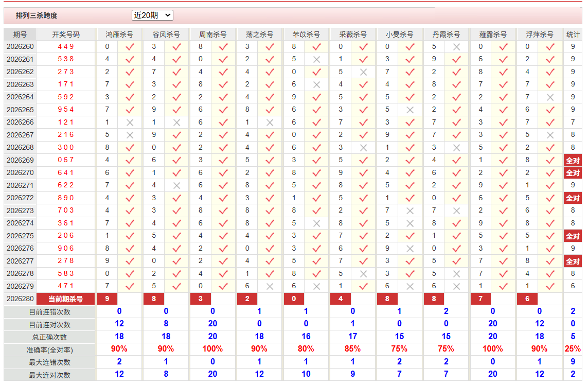This screenshot has width=588, height=385.
Task: Click the X mark for 小旻杀号 in row 2026265
Action: (x=410, y=110)
